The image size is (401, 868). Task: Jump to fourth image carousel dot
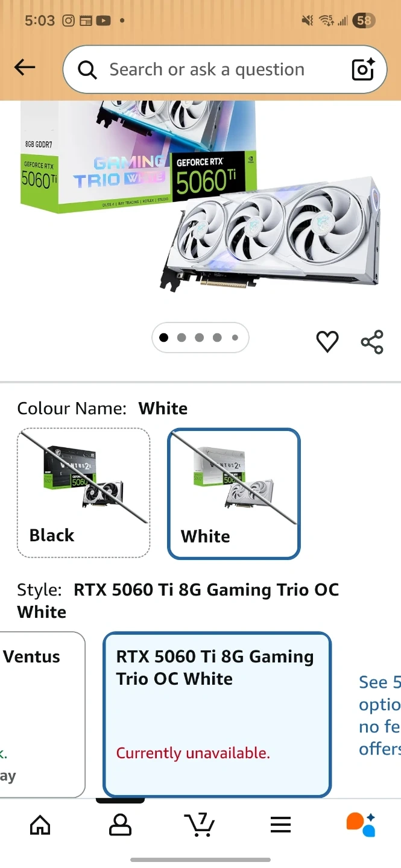[217, 338]
